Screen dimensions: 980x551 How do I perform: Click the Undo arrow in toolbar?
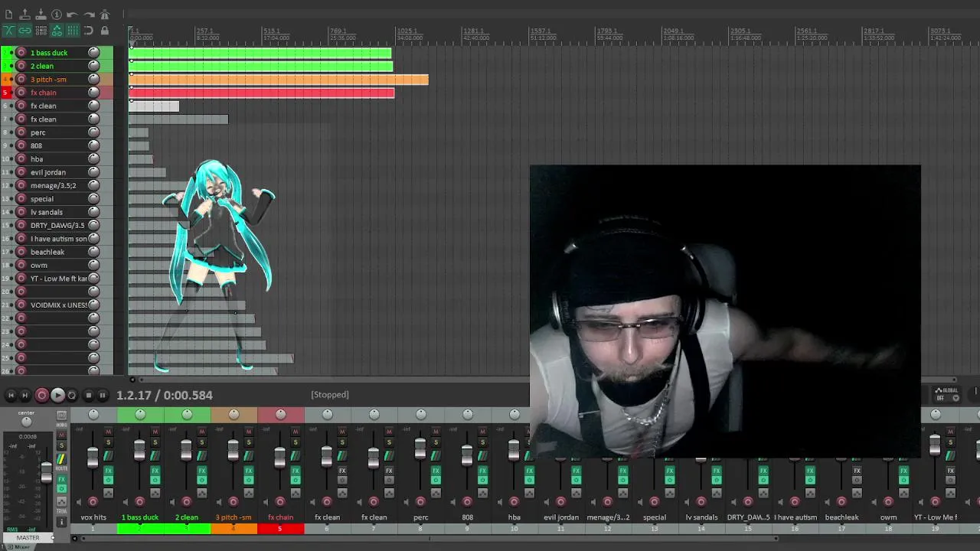point(72,15)
